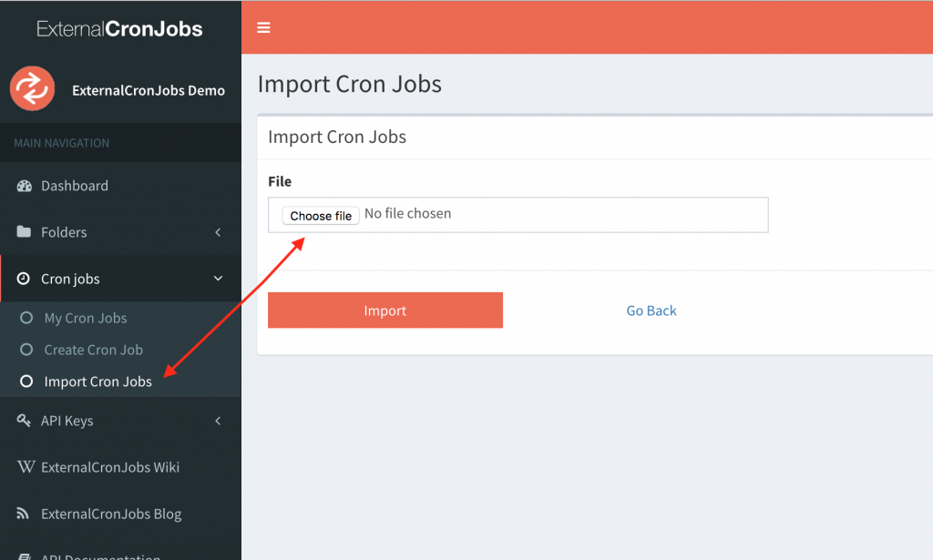Click the Go Back link

coord(651,311)
